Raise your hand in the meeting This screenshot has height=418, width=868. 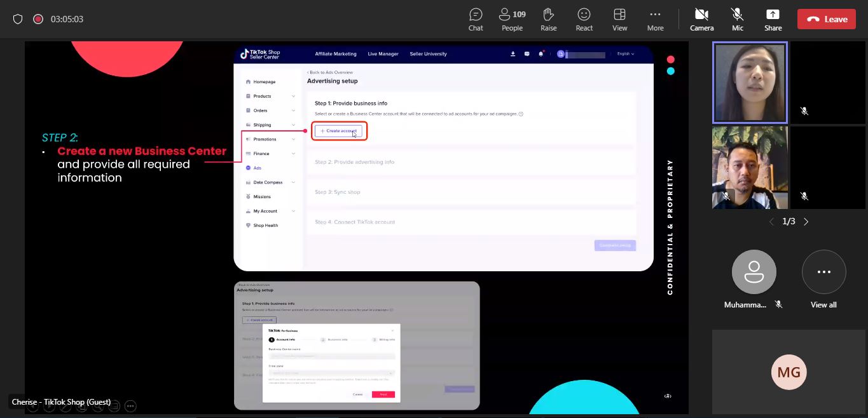click(548, 19)
